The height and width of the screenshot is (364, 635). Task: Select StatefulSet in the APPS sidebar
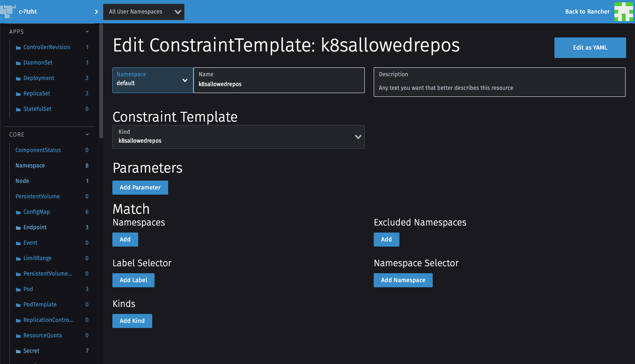(x=37, y=109)
